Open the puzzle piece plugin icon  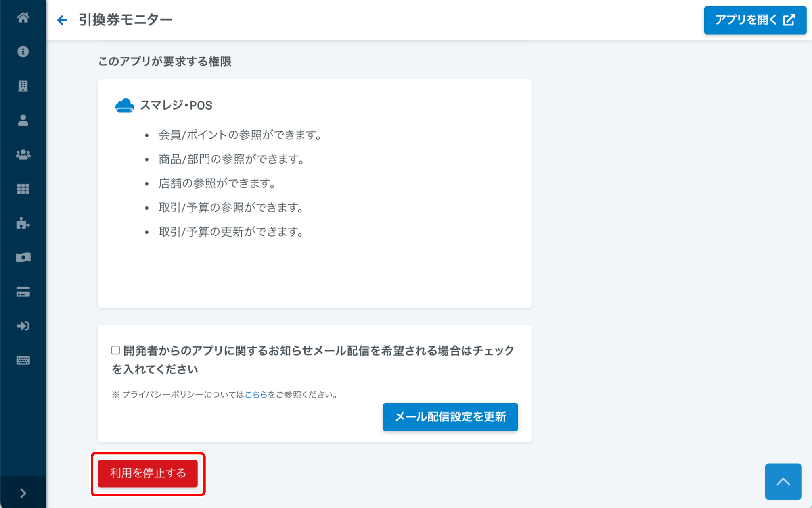pyautogui.click(x=23, y=223)
